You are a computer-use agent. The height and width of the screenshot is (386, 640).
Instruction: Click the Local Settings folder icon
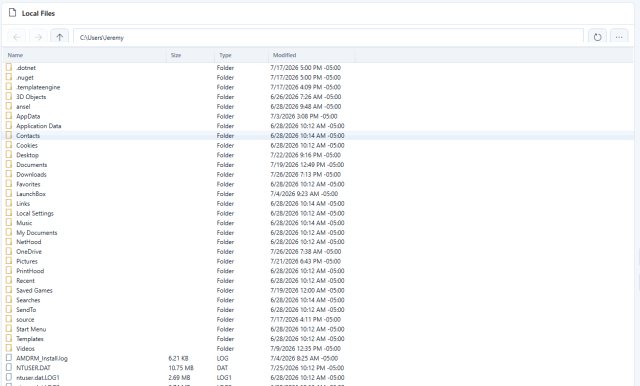tap(9, 213)
